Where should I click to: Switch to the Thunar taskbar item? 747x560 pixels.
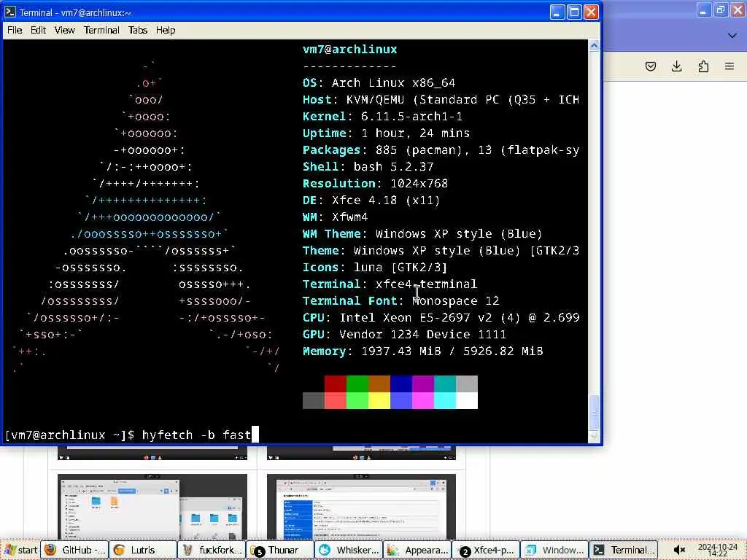coord(280,550)
